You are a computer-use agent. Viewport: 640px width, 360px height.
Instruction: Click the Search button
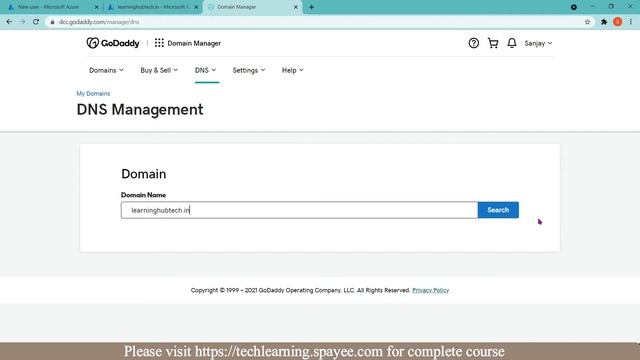coord(498,210)
